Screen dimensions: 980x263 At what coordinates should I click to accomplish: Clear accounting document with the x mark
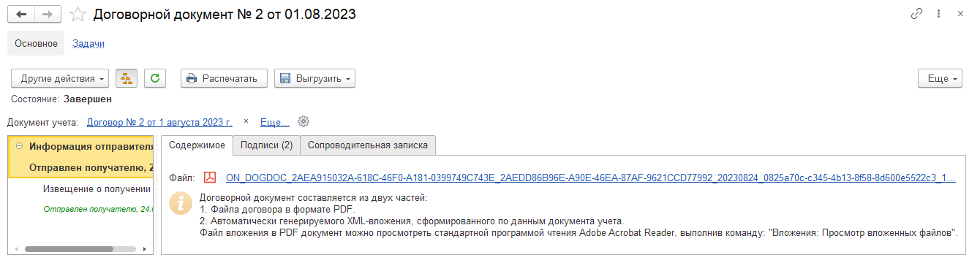point(246,121)
